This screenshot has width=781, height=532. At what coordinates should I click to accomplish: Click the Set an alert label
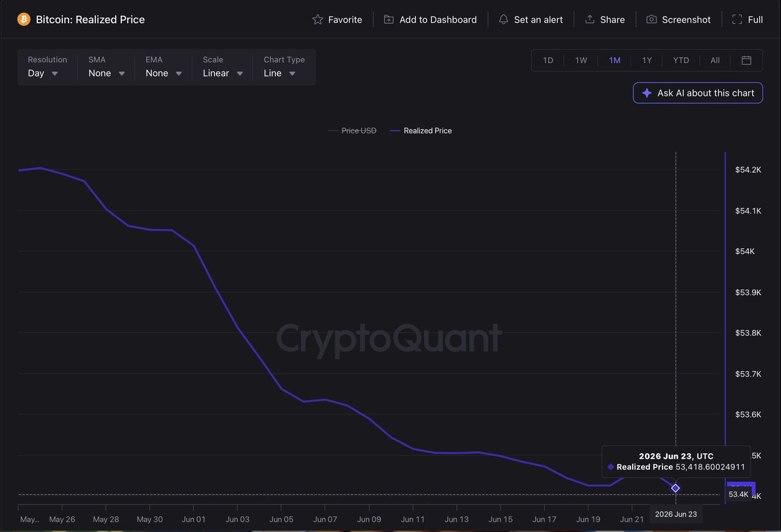coord(539,20)
